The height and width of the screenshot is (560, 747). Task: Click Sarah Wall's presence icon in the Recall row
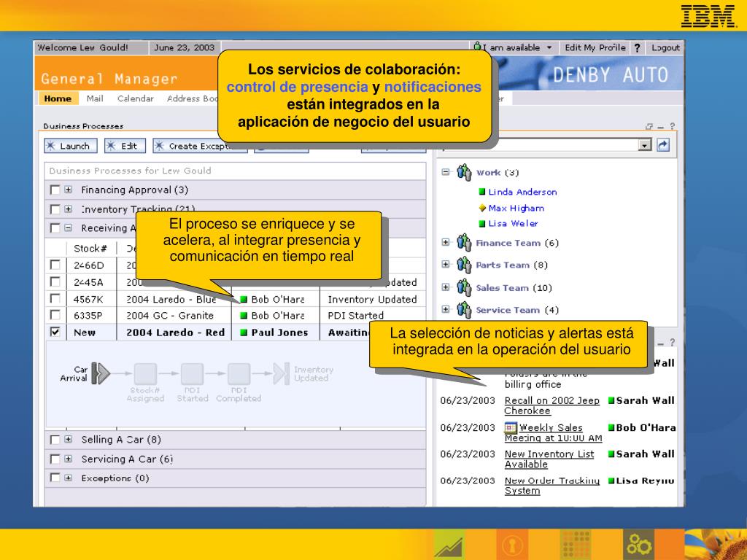click(611, 401)
